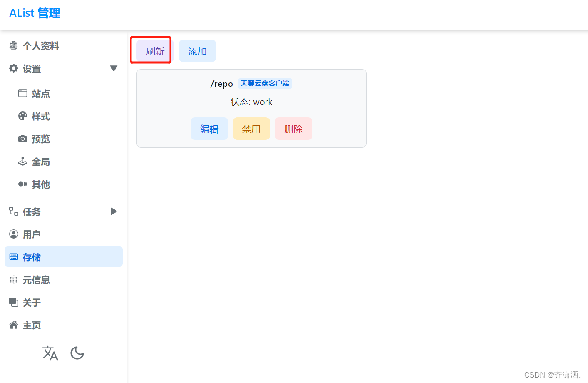The height and width of the screenshot is (383, 588).
Task: Open the 个人资料 menu item
Action: pos(64,46)
